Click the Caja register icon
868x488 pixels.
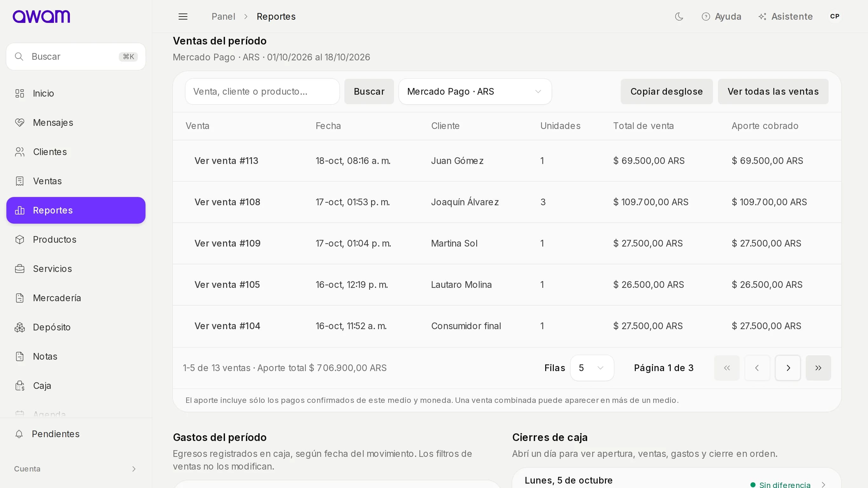point(20,386)
